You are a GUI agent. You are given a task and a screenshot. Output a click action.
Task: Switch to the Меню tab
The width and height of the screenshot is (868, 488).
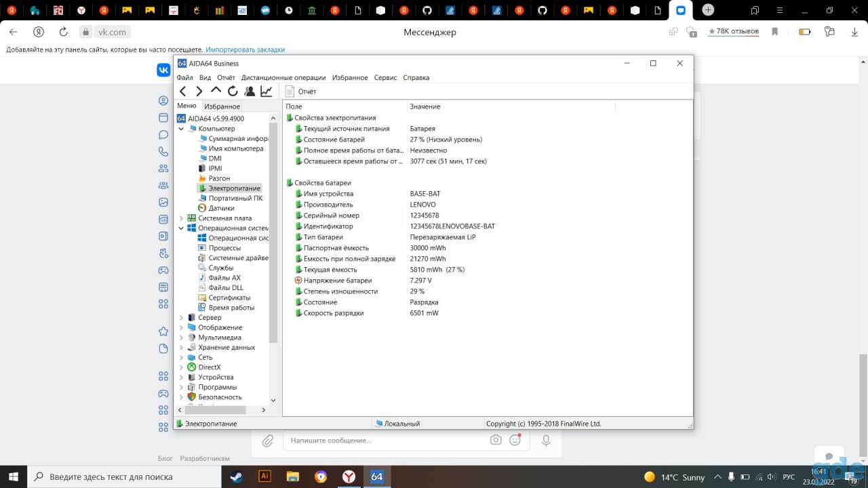click(186, 106)
